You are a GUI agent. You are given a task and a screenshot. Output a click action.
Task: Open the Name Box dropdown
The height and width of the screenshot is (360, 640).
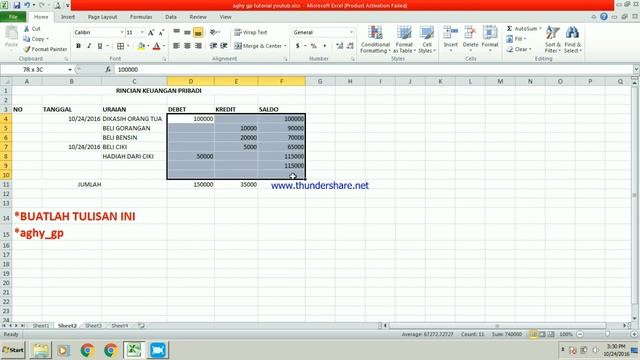point(70,70)
